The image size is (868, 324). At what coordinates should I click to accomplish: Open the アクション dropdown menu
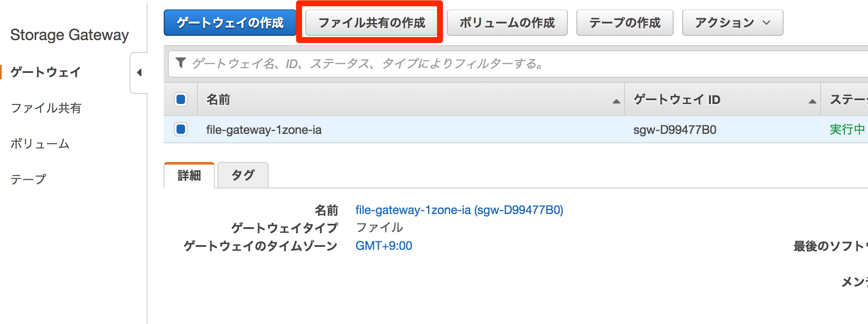point(732,23)
